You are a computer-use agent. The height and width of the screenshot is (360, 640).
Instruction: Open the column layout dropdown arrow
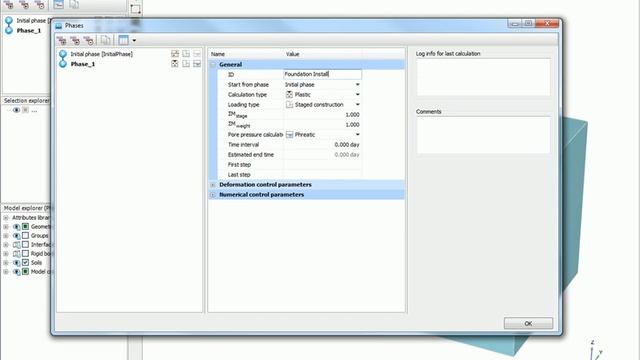point(134,40)
